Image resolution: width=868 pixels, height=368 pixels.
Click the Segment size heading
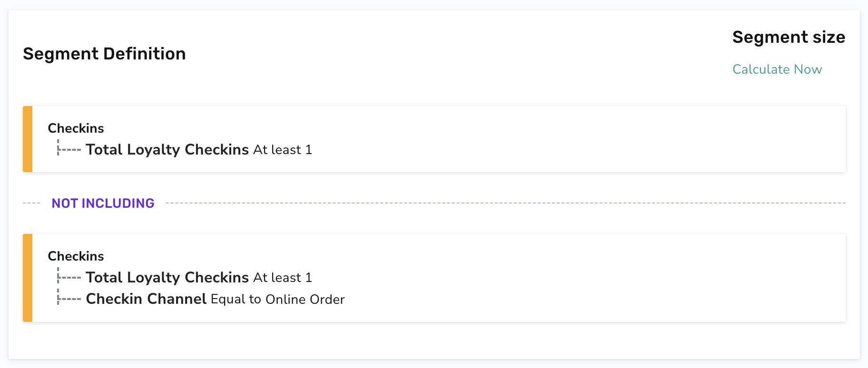(789, 37)
